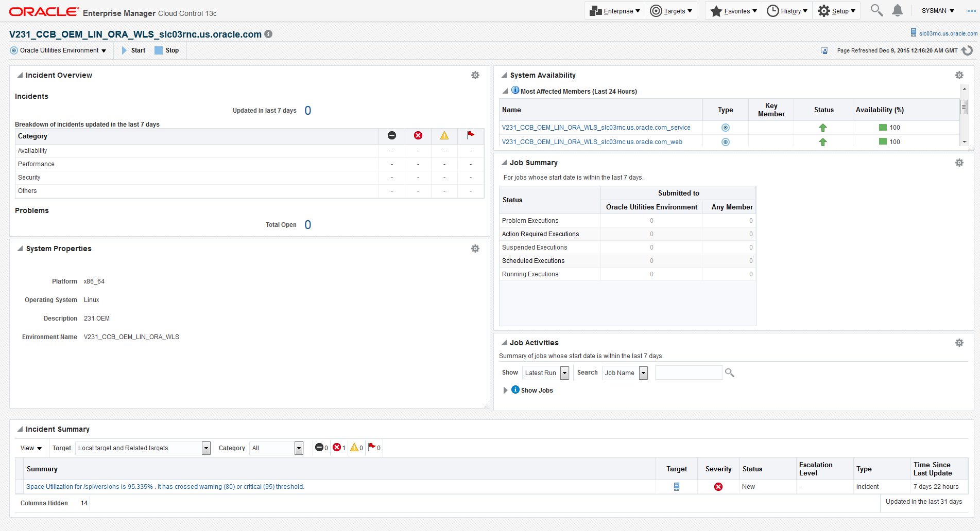Click the page personalization icon near refresh time

[x=824, y=51]
